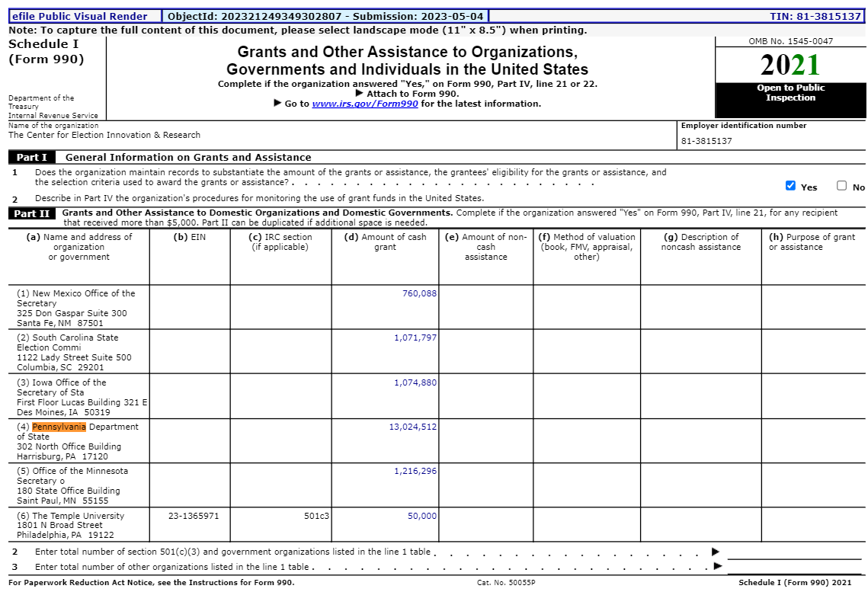Click the TIN: 81-3815137 header
Screen dimensions: 868x592
coord(815,16)
